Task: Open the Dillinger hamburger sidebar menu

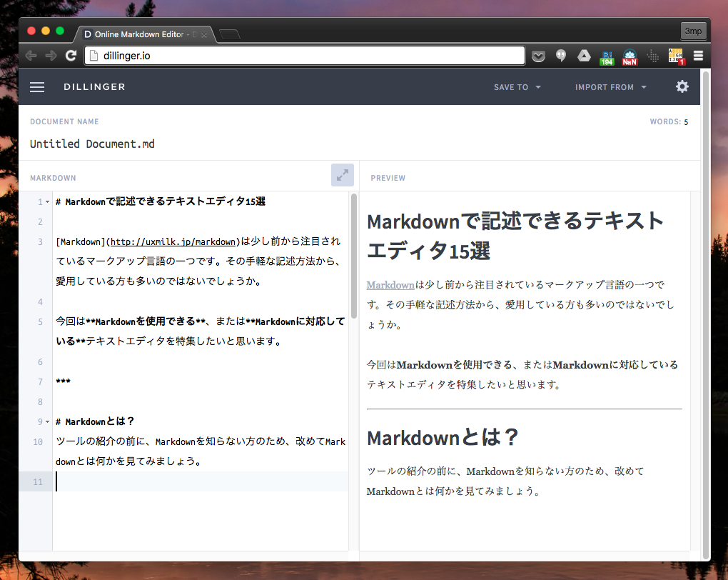Action: coord(37,87)
